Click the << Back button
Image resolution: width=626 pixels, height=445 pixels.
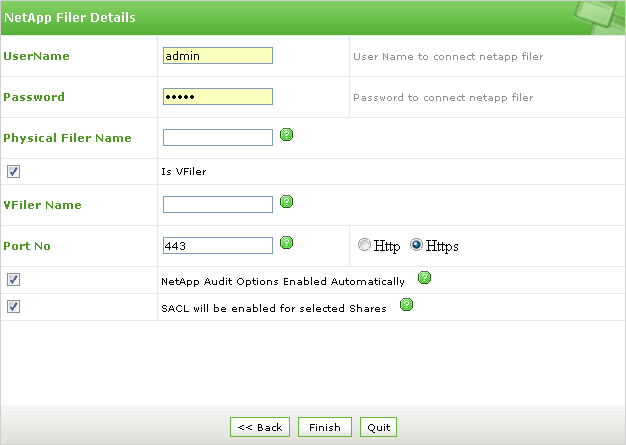[x=259, y=427]
